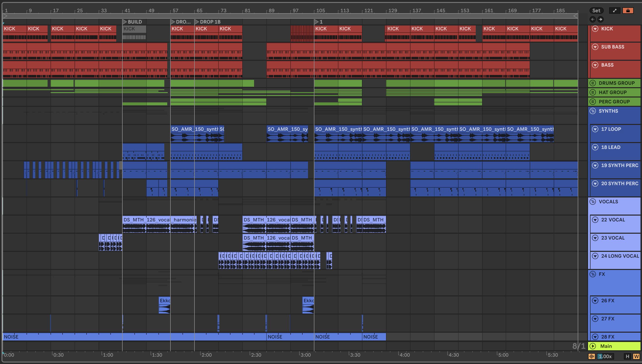
Task: Select the Main track name
Action: (606, 346)
